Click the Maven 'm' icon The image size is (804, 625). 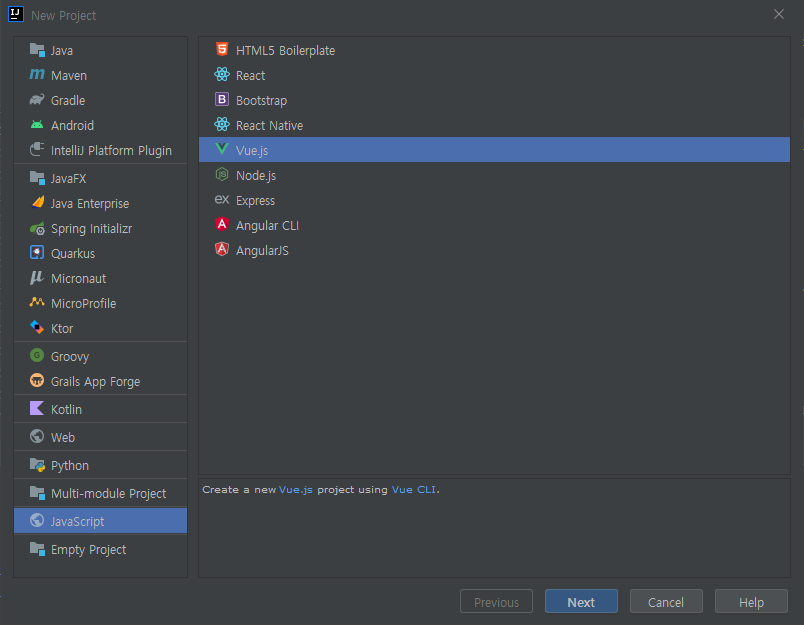click(37, 75)
